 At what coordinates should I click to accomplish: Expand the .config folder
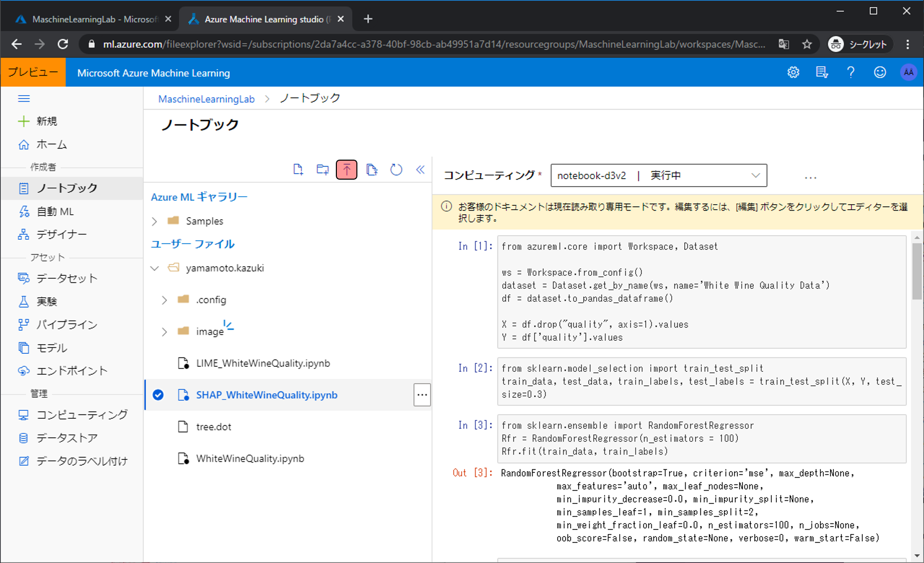[x=164, y=300]
